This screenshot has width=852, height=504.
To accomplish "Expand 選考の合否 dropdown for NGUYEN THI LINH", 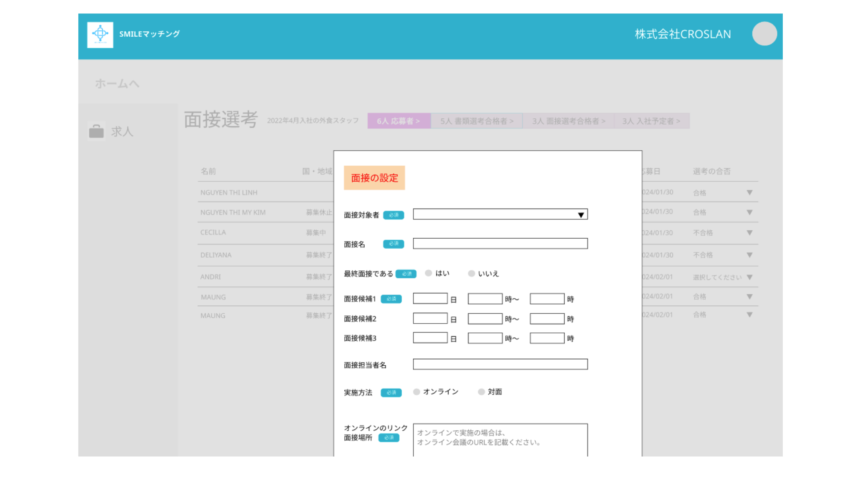I will (749, 192).
